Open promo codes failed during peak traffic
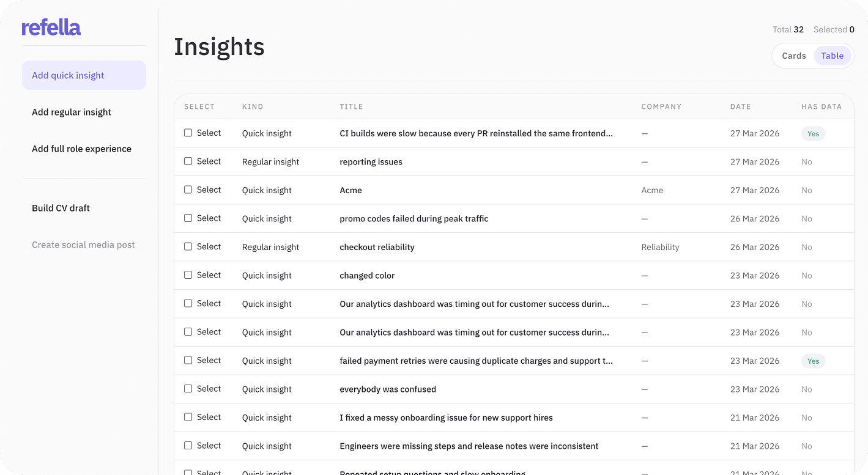868x475 pixels. point(414,219)
